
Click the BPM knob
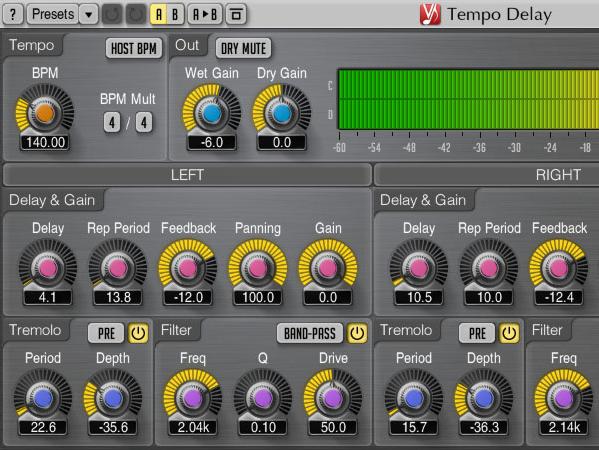tap(45, 113)
